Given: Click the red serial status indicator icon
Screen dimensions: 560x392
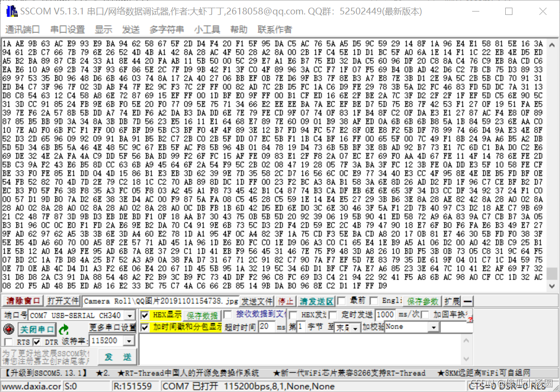Looking at the screenshot, I should (x=9, y=329).
